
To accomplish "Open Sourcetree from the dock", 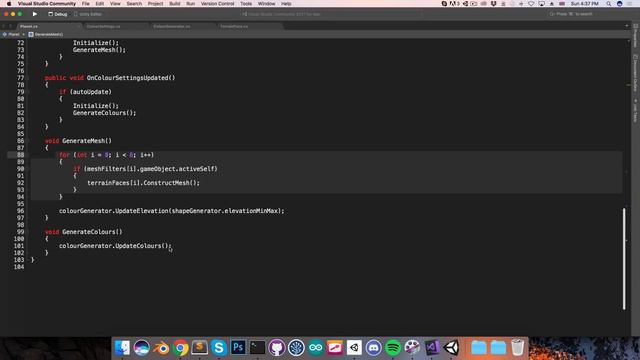I will [296, 348].
